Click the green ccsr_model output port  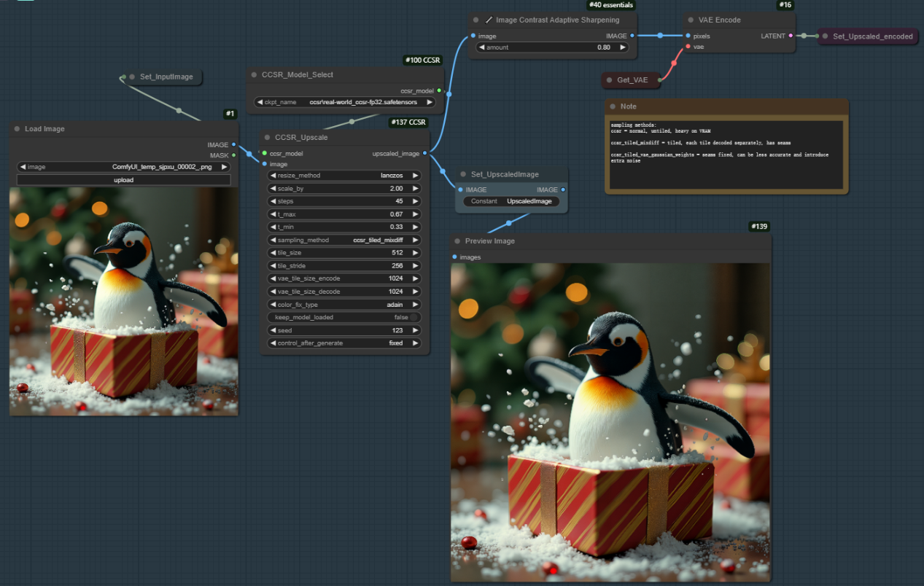(438, 90)
